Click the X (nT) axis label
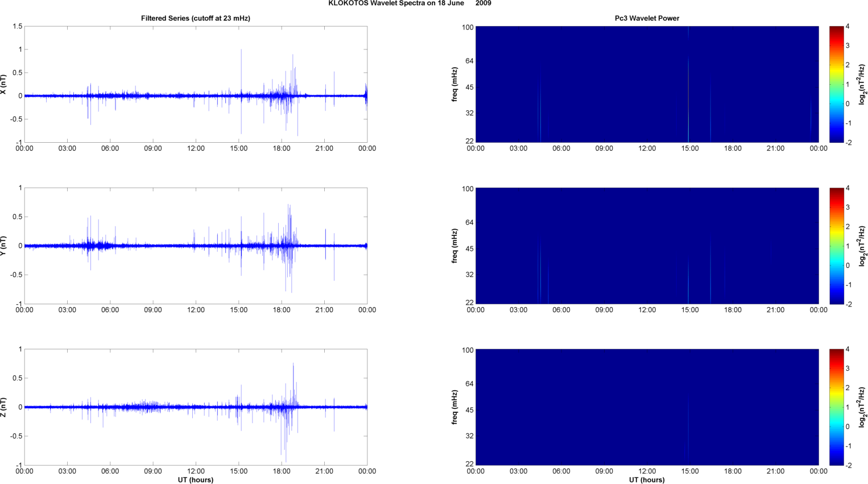Viewport: 868px width, 484px height. tap(3, 84)
